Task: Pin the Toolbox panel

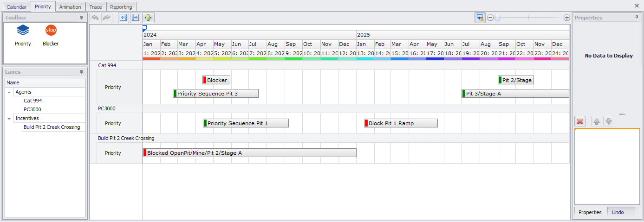Action: pyautogui.click(x=81, y=18)
